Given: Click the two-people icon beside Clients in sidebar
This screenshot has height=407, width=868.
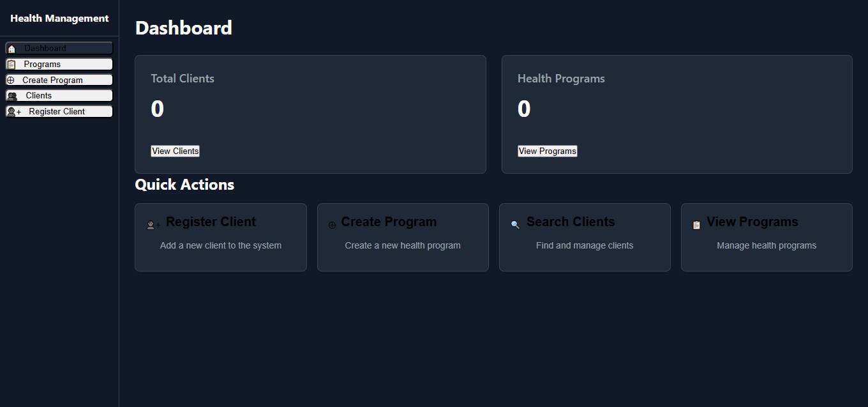Looking at the screenshot, I should point(11,96).
